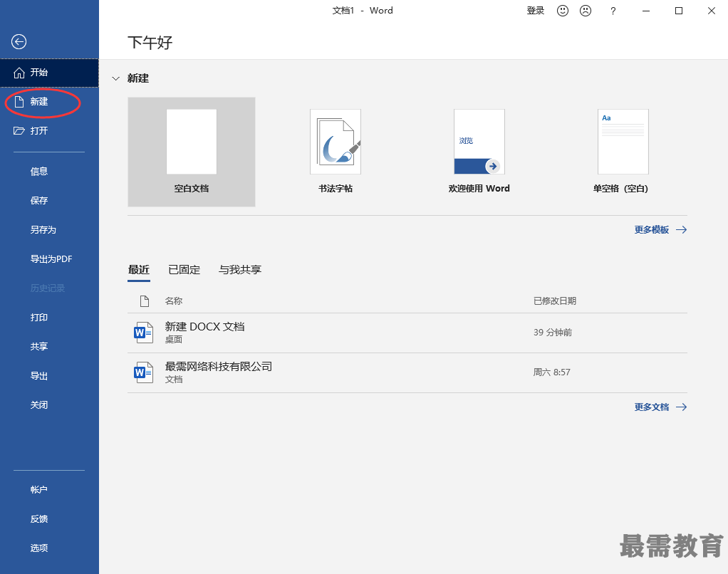Viewport: 728px width, 574px height.
Task: Sort by the 名称 column header
Action: [174, 301]
